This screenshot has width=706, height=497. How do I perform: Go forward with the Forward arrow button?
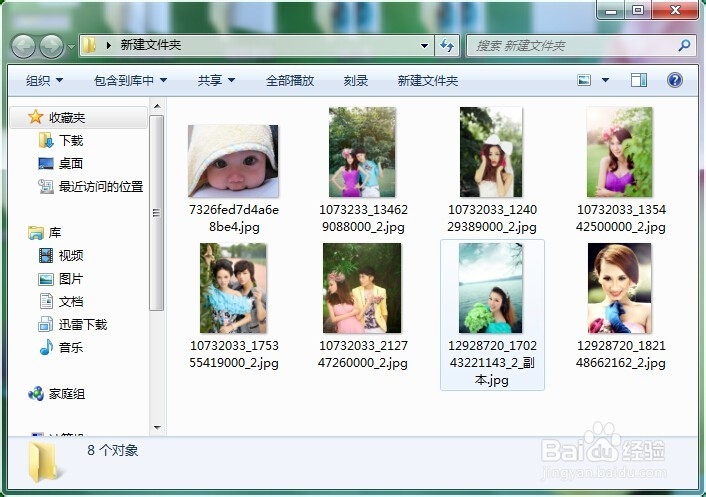pyautogui.click(x=52, y=46)
